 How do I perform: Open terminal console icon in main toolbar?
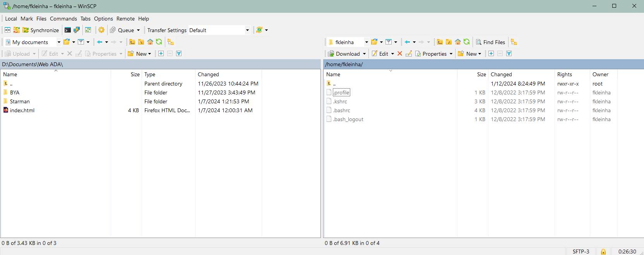(x=68, y=30)
